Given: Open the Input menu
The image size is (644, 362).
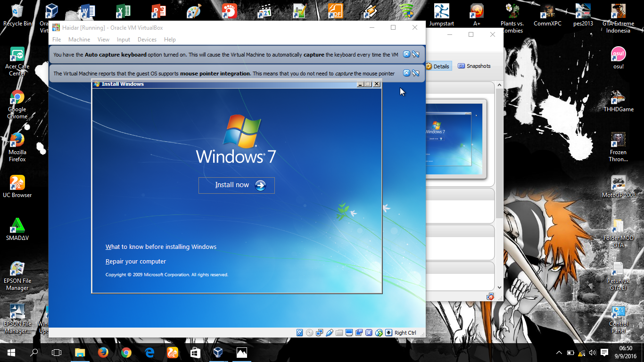Looking at the screenshot, I should [x=124, y=40].
